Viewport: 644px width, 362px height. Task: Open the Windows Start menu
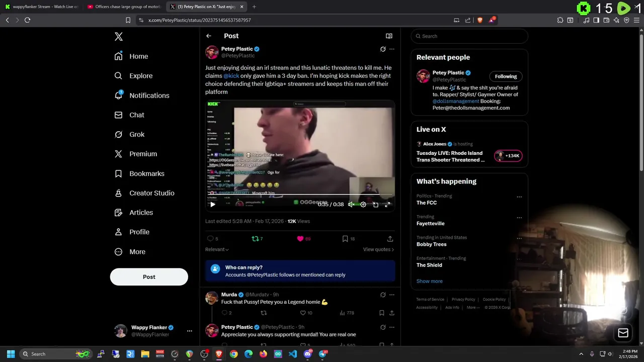click(x=11, y=354)
